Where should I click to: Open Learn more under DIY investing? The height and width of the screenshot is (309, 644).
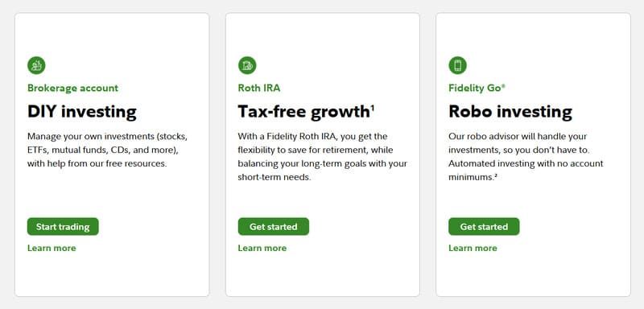click(52, 248)
